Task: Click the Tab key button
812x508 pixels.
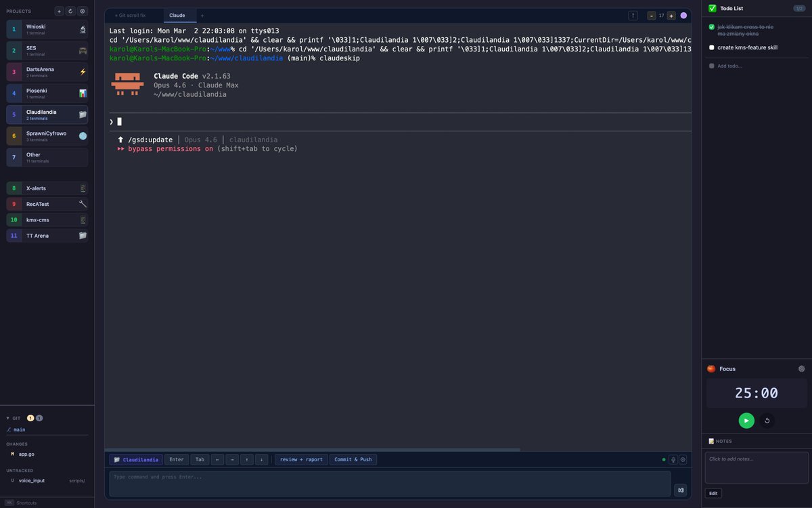Action: [x=200, y=459]
